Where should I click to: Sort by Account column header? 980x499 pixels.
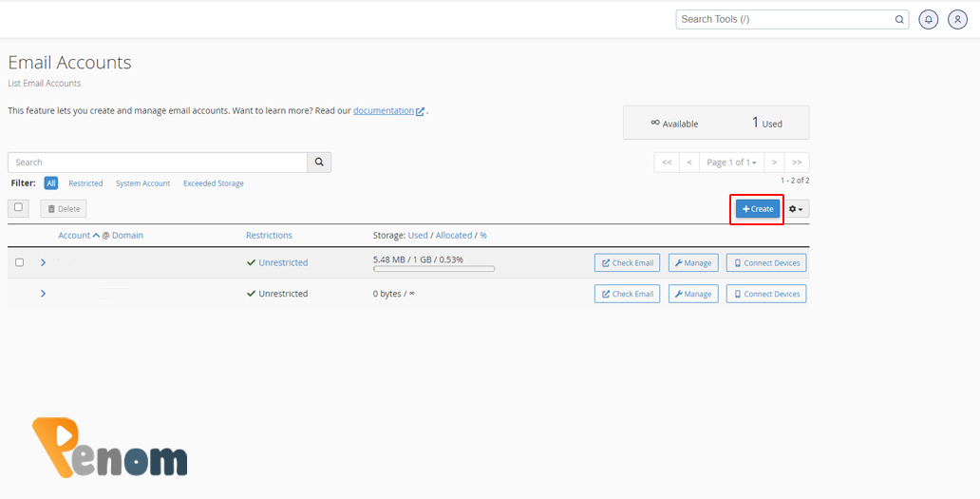(74, 235)
